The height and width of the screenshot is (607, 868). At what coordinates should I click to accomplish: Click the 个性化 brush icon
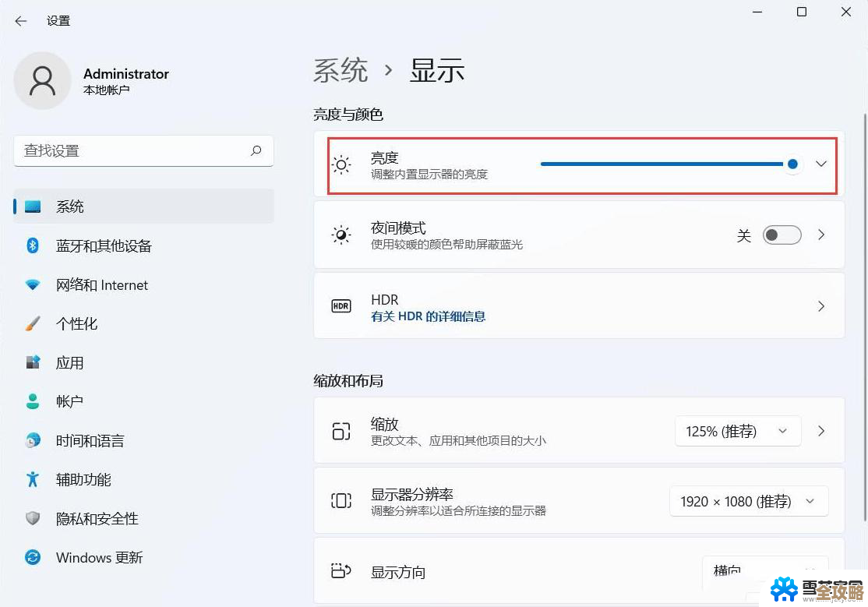point(32,323)
